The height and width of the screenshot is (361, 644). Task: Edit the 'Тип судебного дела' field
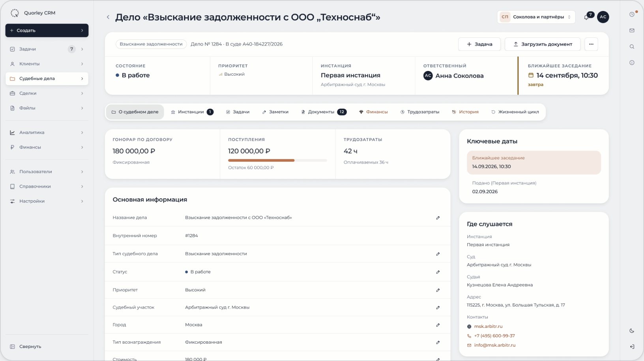[438, 254]
